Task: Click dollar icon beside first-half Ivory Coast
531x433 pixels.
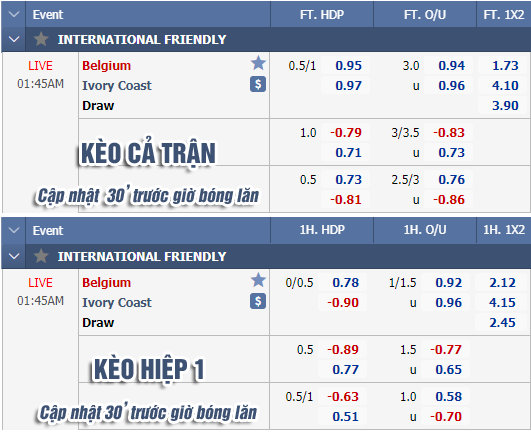Action: (258, 301)
